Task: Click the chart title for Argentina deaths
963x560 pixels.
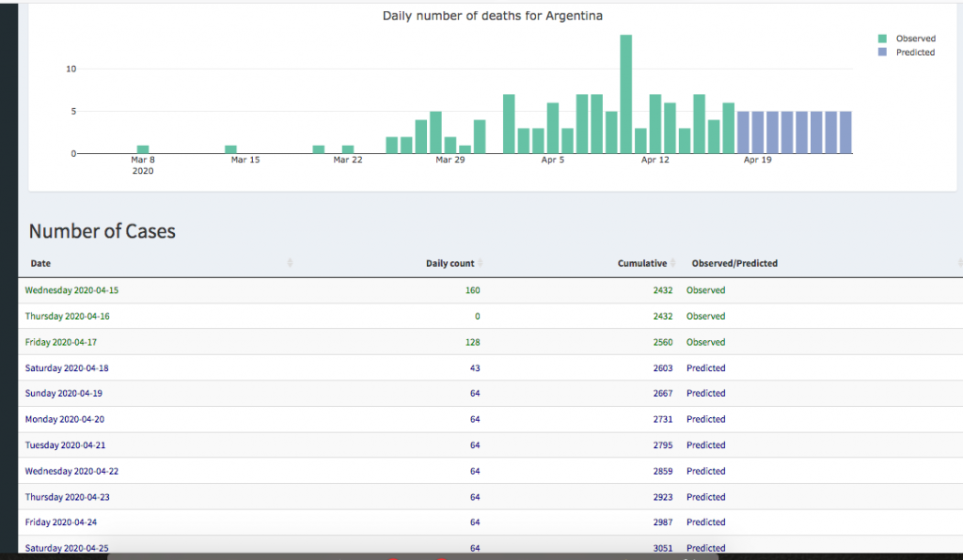Action: [492, 16]
